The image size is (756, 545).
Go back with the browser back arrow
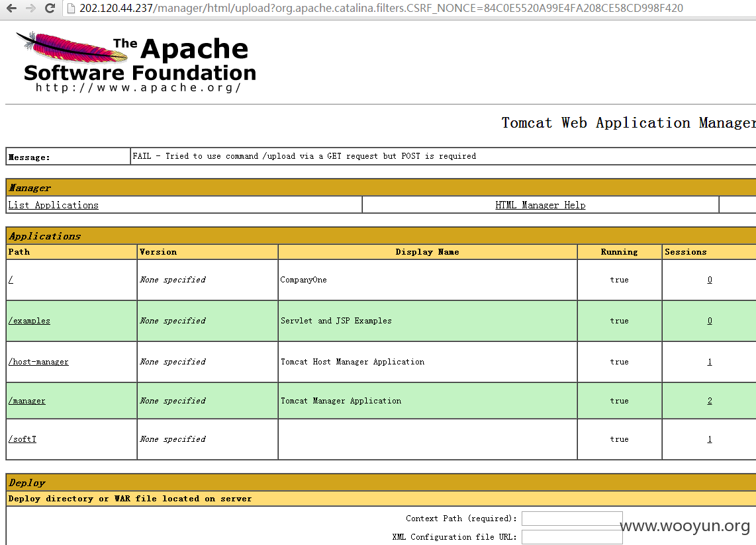click(11, 8)
